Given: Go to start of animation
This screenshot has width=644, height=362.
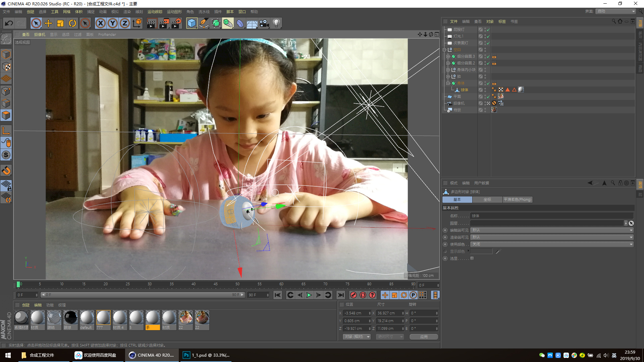Looking at the screenshot, I should pyautogui.click(x=277, y=295).
